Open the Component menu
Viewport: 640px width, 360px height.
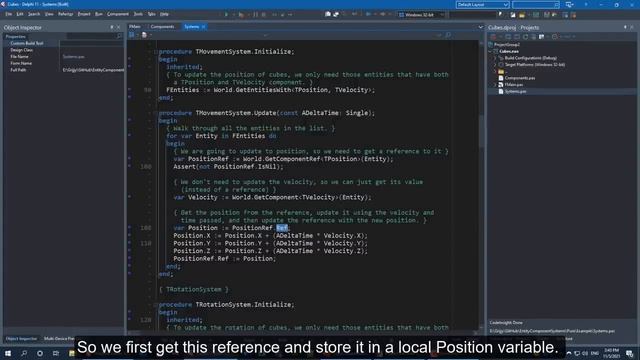118,14
